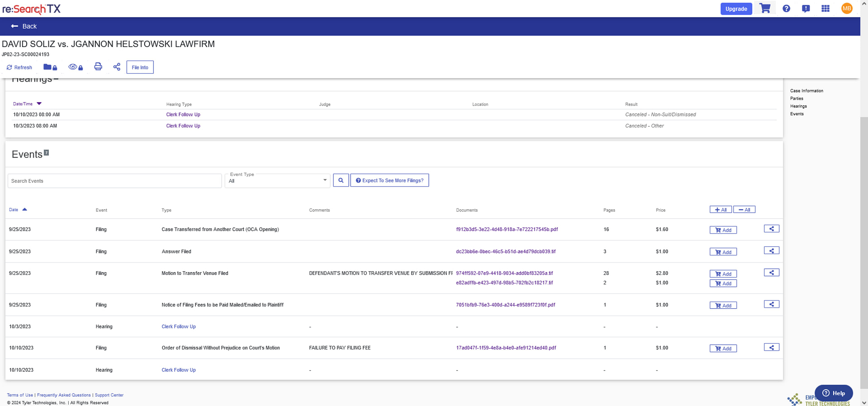Click the page vertical scrollbar
The image size is (868, 406).
[864, 253]
